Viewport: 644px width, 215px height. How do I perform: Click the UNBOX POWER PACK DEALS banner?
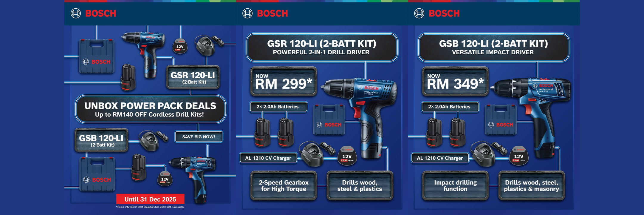(x=150, y=109)
